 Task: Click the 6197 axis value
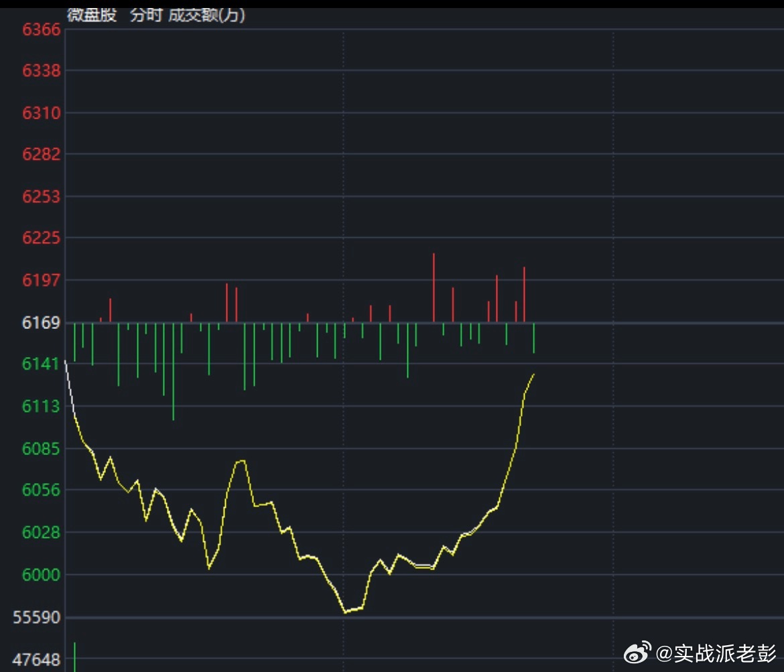42,280
